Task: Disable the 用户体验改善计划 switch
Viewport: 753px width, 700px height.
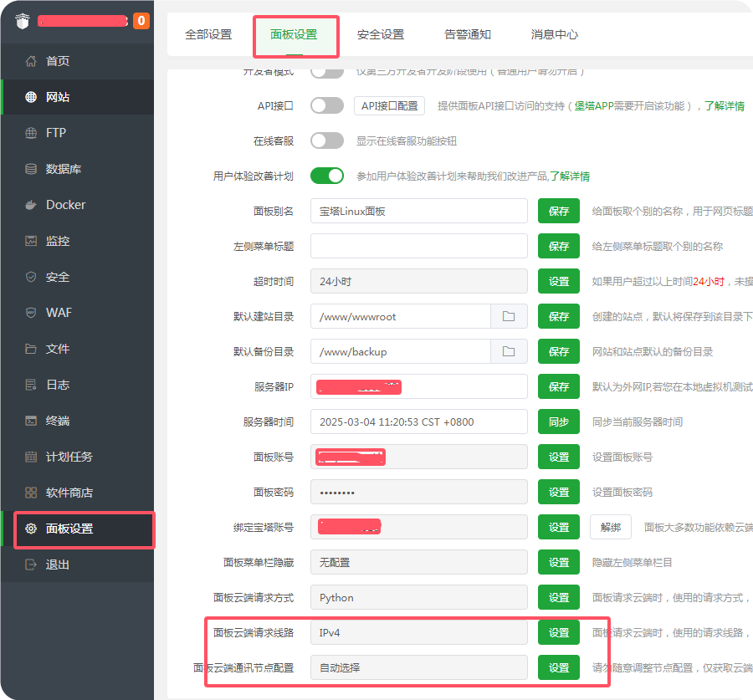Action: (327, 176)
